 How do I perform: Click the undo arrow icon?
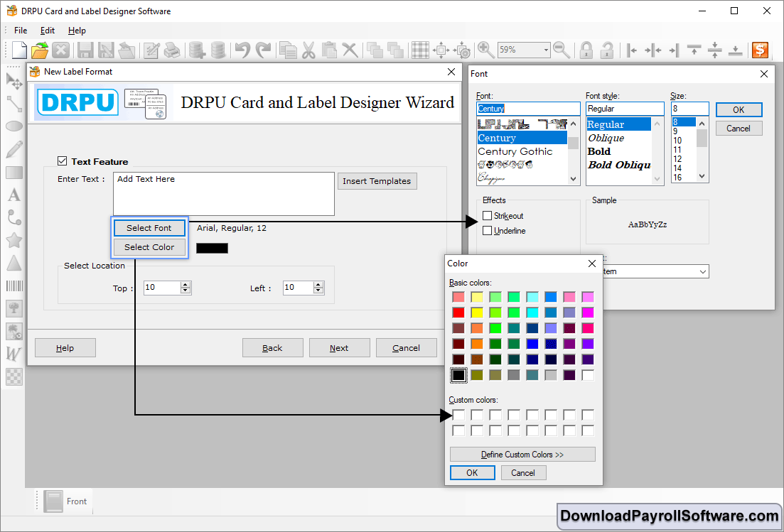[242, 50]
